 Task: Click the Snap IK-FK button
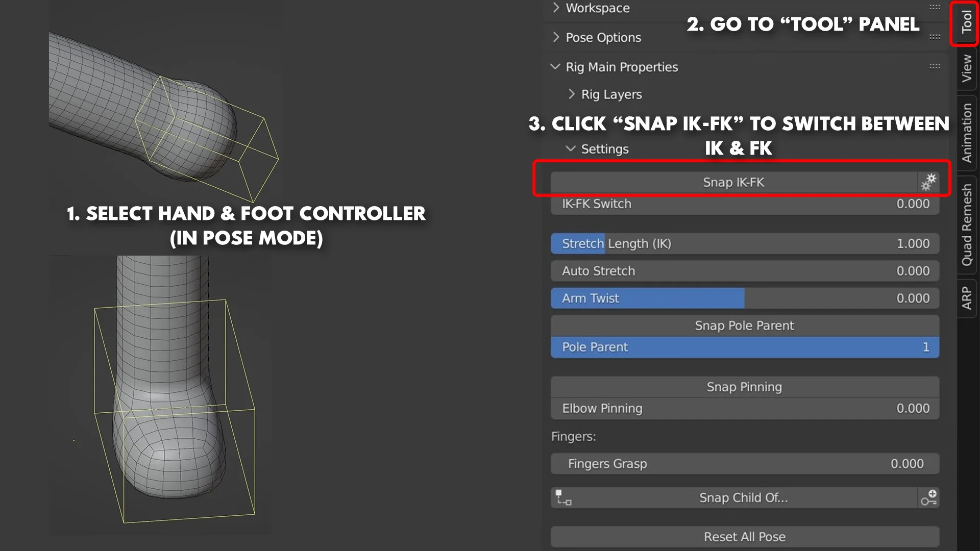click(x=733, y=182)
